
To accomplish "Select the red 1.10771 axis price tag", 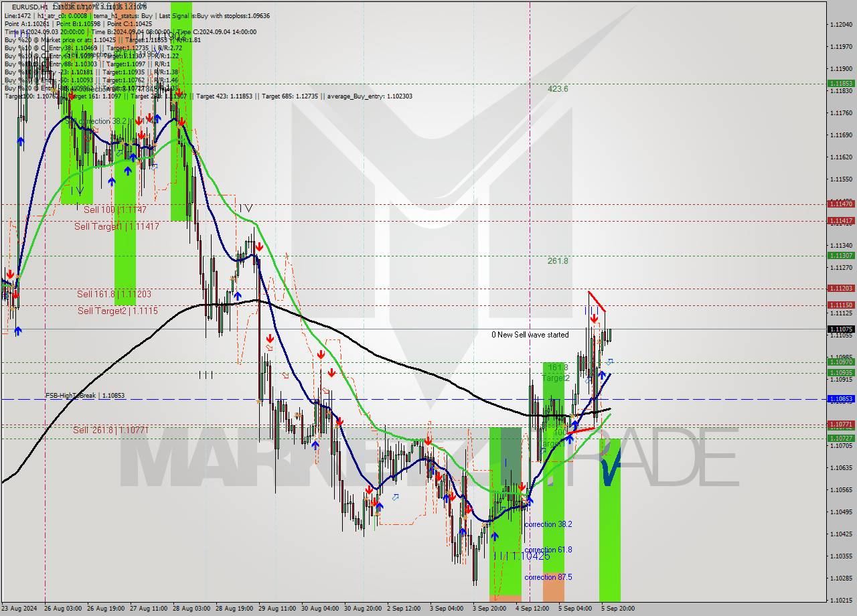I will [841, 425].
